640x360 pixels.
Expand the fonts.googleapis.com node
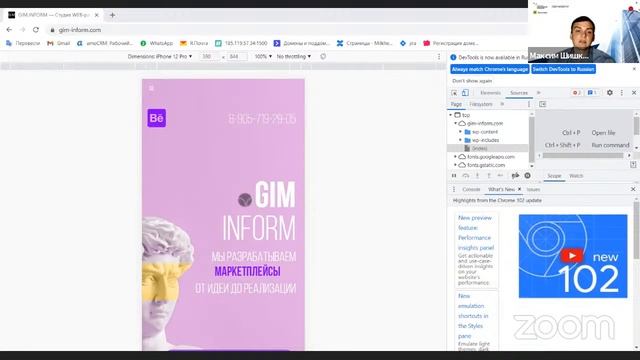point(456,157)
